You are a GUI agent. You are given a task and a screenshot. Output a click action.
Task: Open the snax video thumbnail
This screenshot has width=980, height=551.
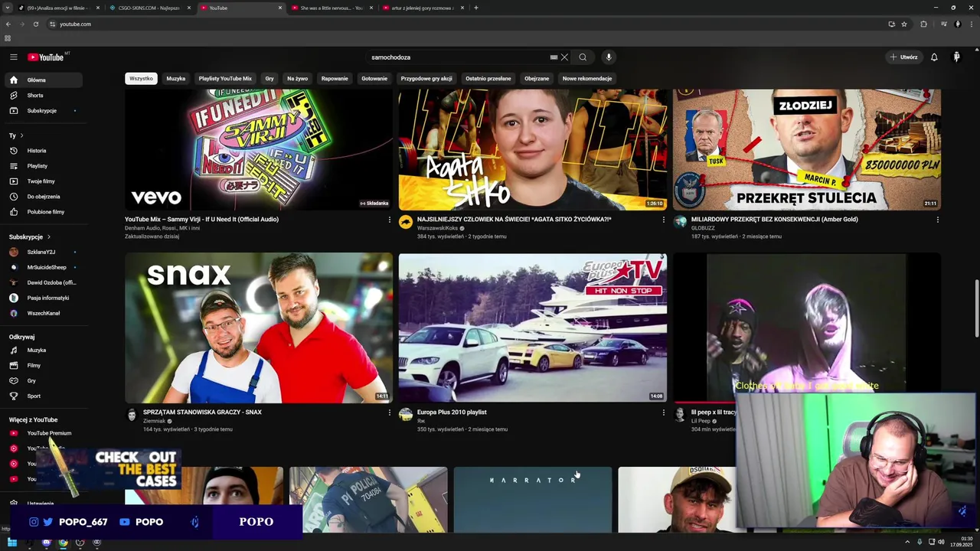click(259, 328)
